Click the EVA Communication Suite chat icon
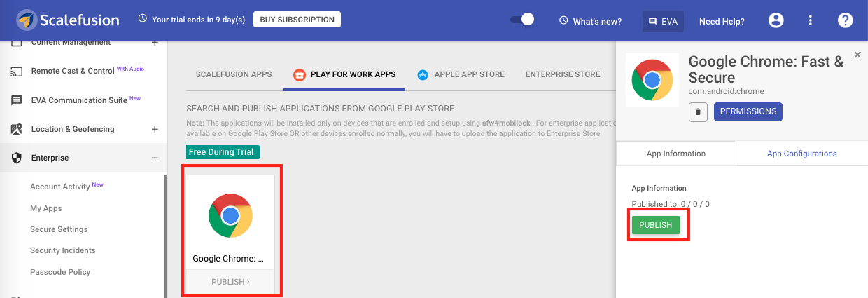The height and width of the screenshot is (298, 868). (17, 100)
